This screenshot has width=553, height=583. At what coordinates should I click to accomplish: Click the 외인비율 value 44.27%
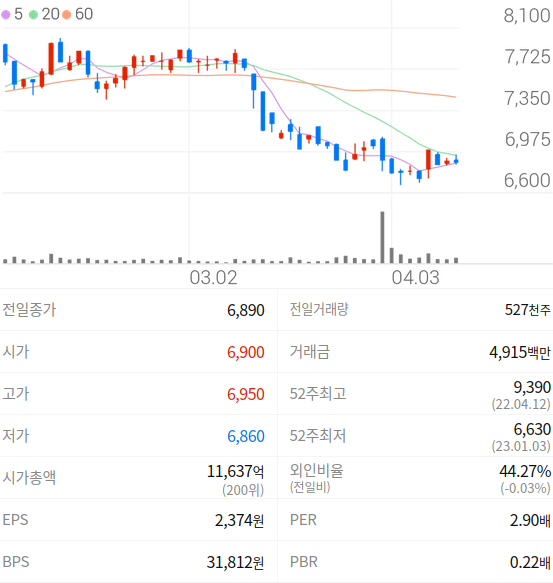(525, 471)
